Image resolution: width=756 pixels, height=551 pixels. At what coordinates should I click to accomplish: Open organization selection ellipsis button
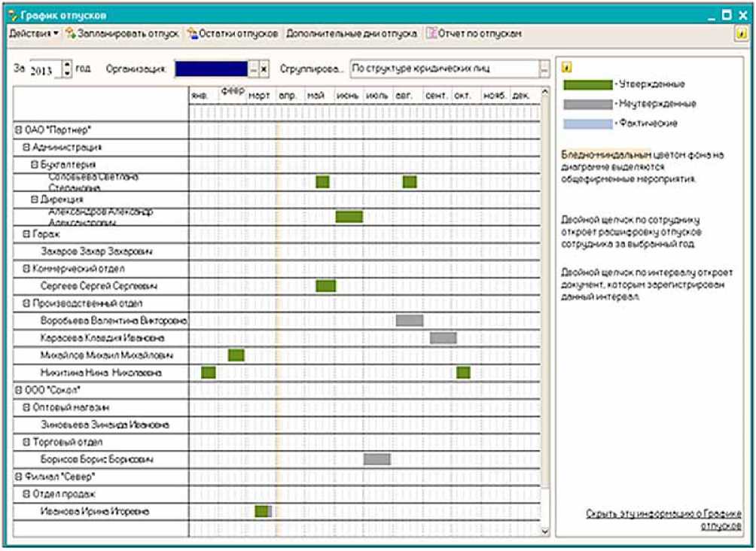coord(254,69)
